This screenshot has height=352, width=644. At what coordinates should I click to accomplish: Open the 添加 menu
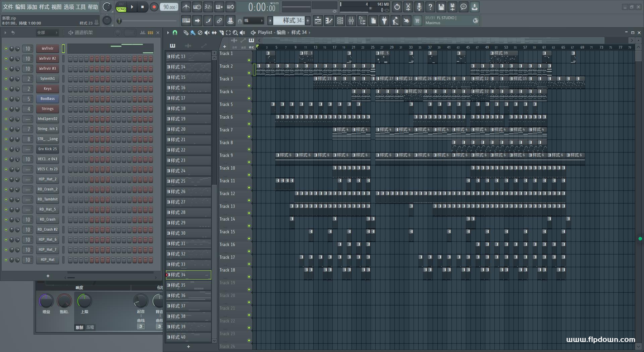(x=32, y=7)
